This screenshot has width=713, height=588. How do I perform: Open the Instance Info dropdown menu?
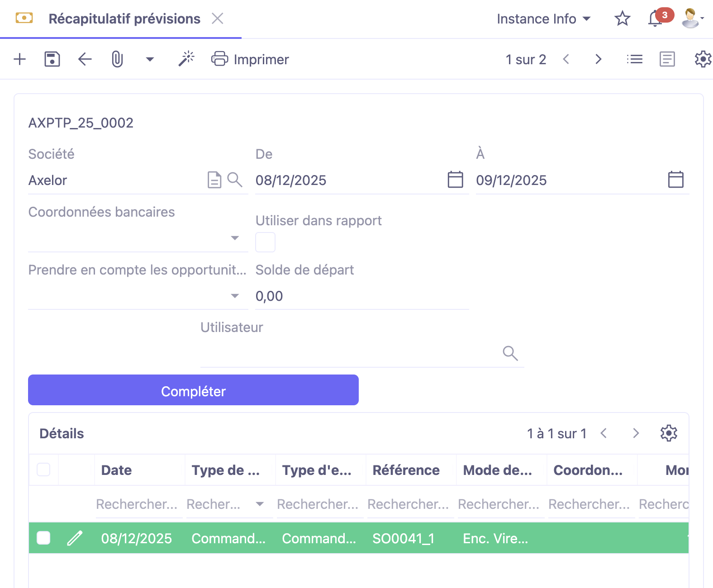(x=543, y=19)
